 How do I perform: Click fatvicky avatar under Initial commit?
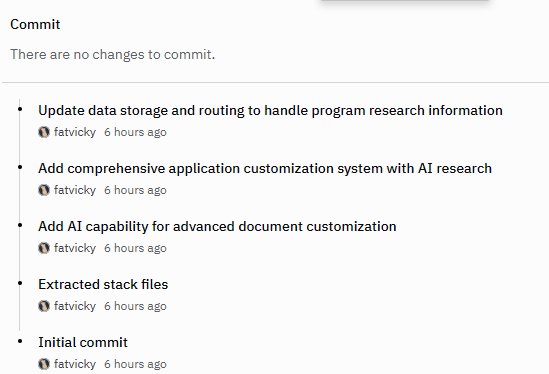click(x=44, y=364)
